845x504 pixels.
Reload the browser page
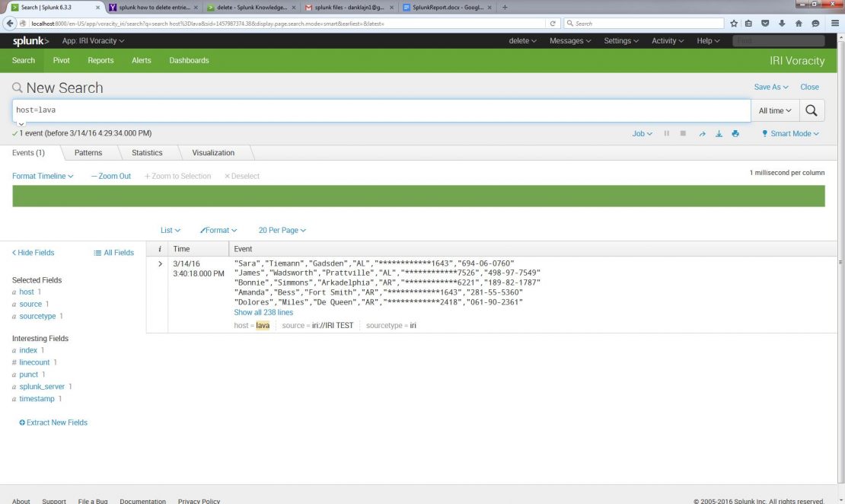(x=553, y=23)
